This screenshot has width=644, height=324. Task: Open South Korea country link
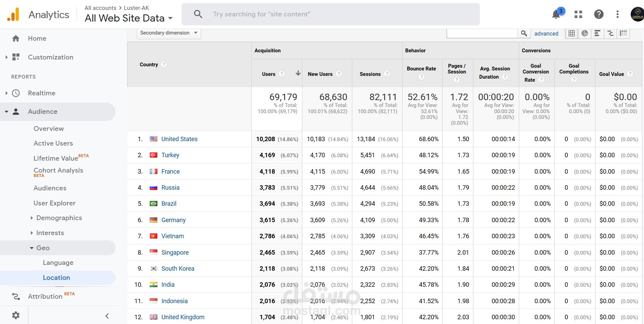click(178, 269)
